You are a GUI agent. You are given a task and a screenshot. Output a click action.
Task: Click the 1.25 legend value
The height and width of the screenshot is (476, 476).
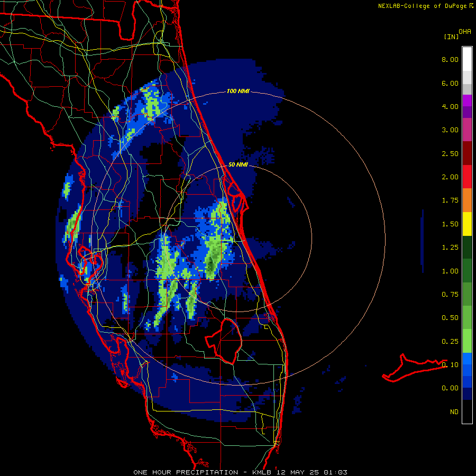[450, 248]
